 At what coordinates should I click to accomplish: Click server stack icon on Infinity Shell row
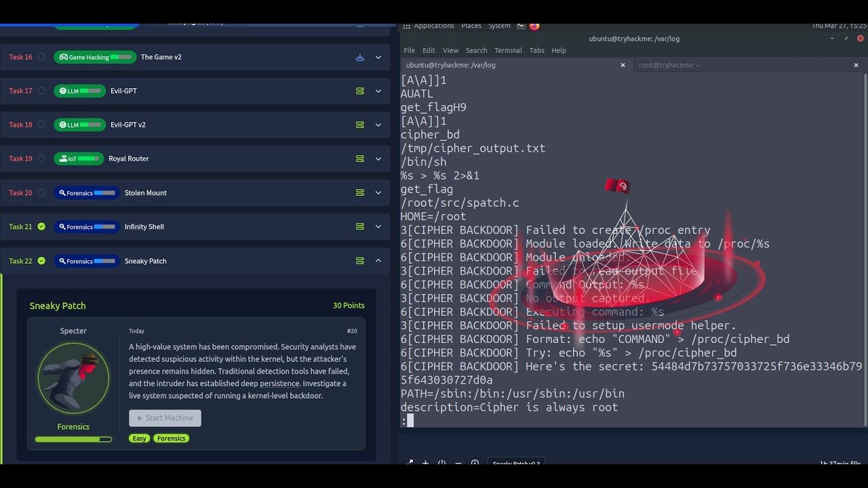point(360,226)
